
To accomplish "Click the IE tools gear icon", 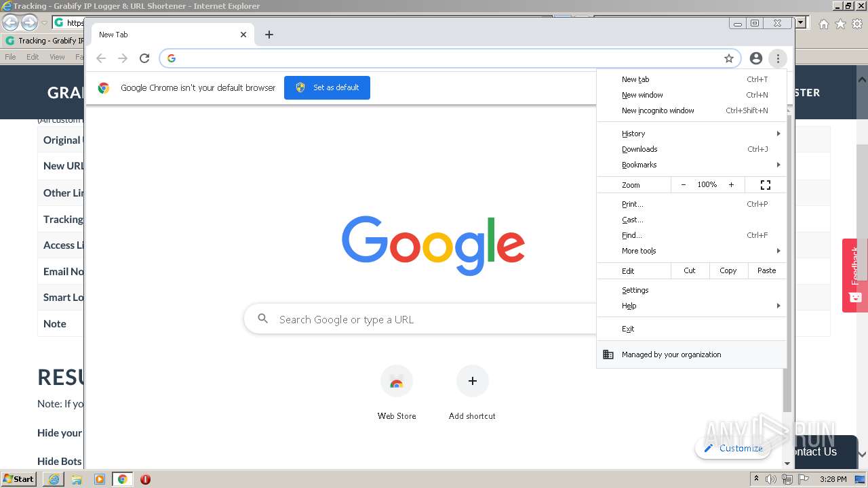I will 857,24.
